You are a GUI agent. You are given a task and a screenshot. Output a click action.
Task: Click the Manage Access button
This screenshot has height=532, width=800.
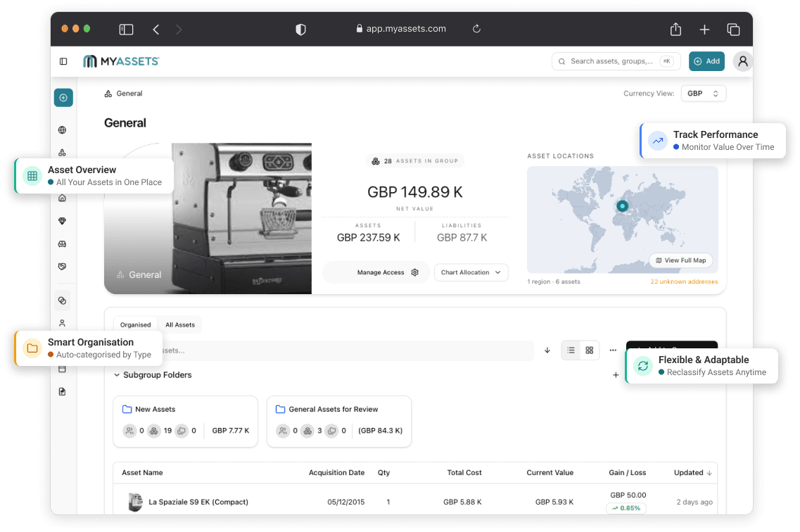[388, 272]
